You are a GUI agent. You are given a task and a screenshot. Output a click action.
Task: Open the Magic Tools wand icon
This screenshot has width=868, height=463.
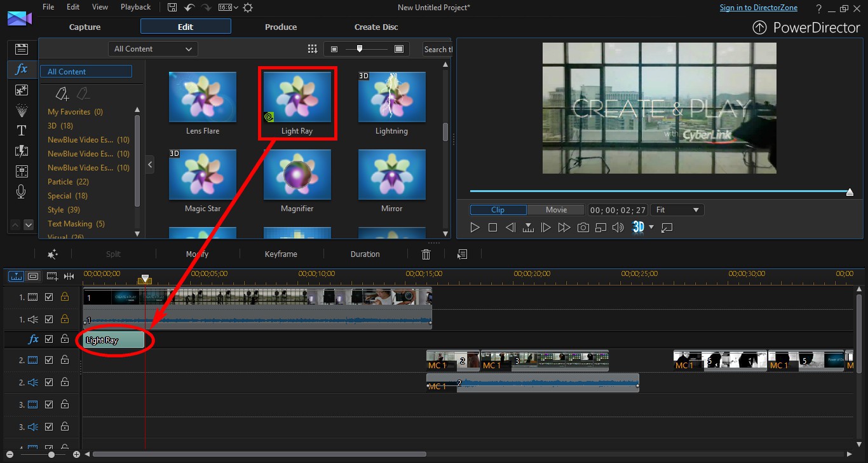point(53,254)
